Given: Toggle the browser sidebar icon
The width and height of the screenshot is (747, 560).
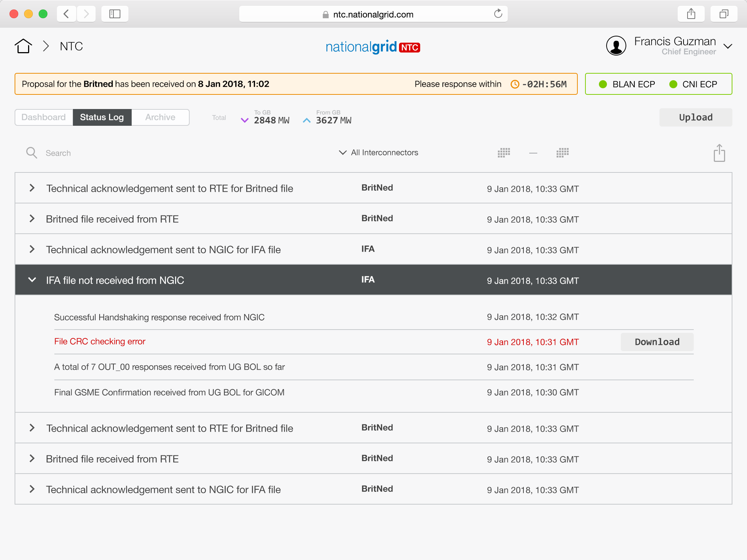Looking at the screenshot, I should 115,14.
